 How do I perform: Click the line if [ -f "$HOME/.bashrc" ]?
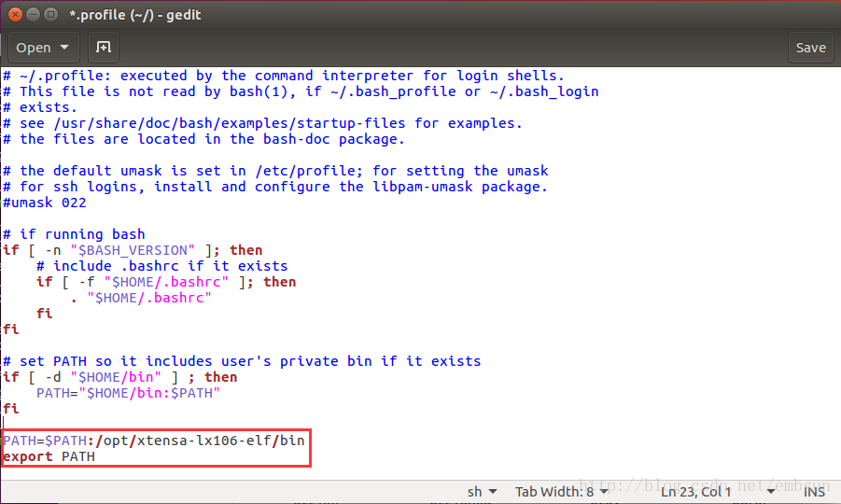pyautogui.click(x=166, y=282)
